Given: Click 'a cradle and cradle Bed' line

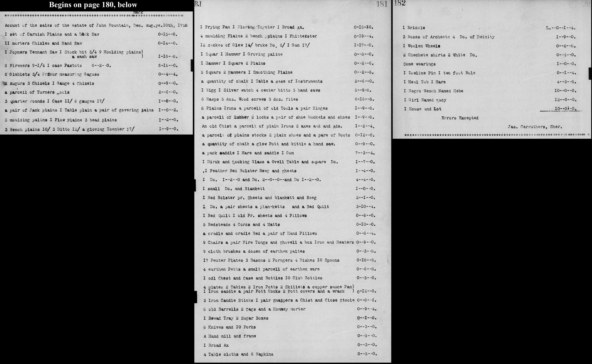Looking at the screenshot, I should point(260,233).
